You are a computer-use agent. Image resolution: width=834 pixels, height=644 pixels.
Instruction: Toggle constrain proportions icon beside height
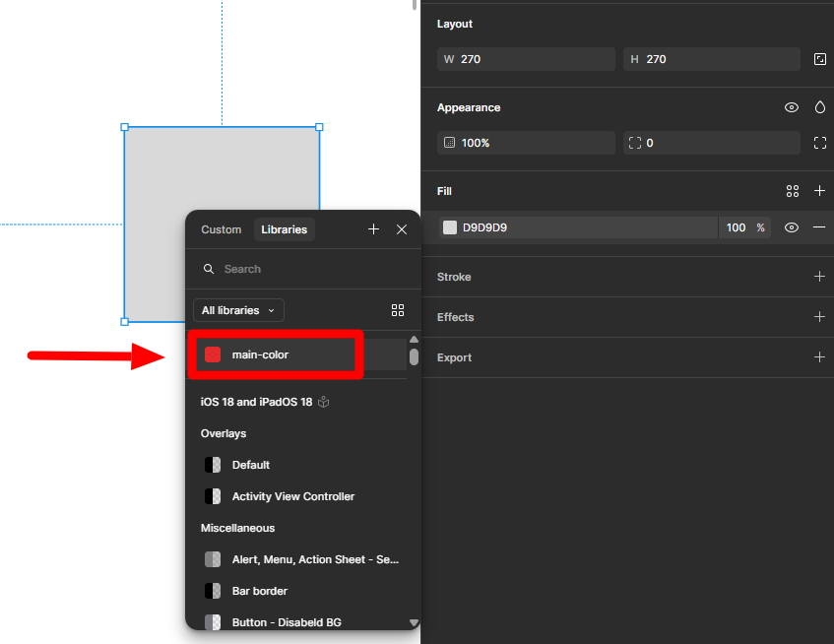coord(819,59)
